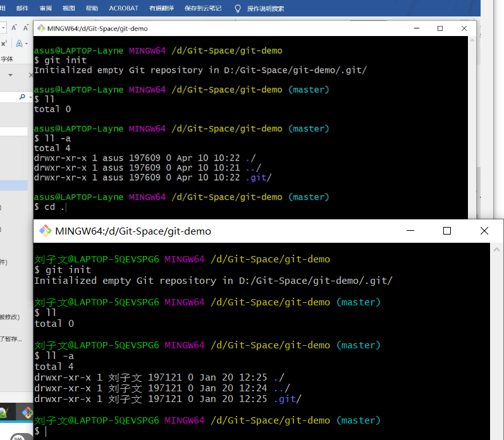The width and height of the screenshot is (504, 440).
Task: Click lower terminal title text MINGW64:/d/Git-Space/git-demo
Action: coord(133,231)
